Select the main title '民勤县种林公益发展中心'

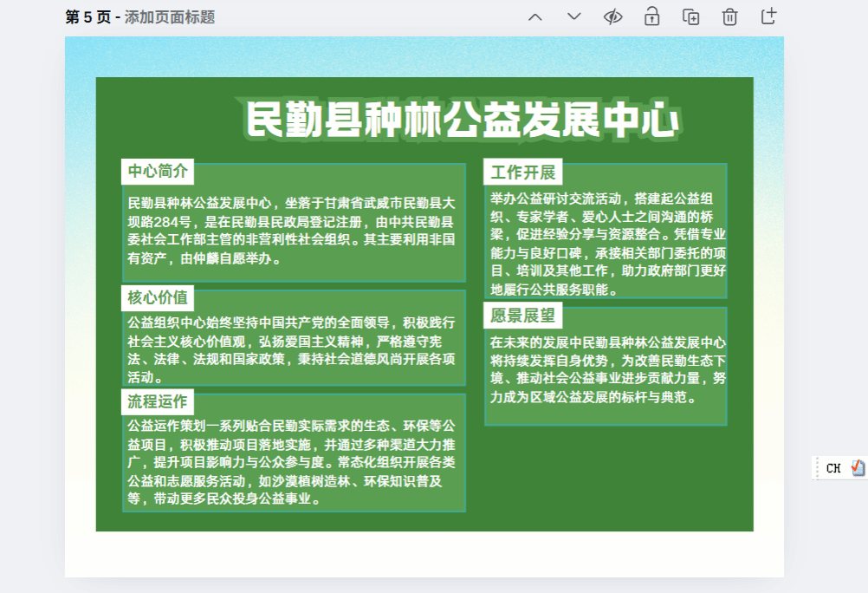(x=461, y=121)
